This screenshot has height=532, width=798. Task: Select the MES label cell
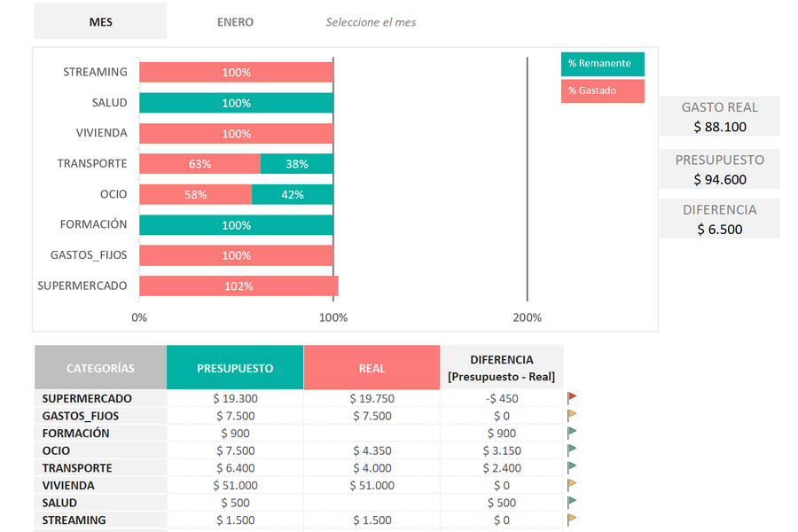pos(100,22)
